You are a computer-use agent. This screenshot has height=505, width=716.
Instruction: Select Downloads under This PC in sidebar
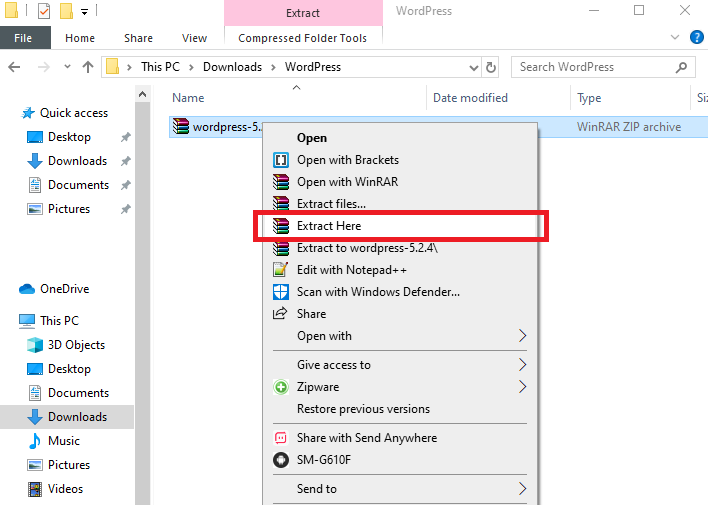(x=67, y=417)
